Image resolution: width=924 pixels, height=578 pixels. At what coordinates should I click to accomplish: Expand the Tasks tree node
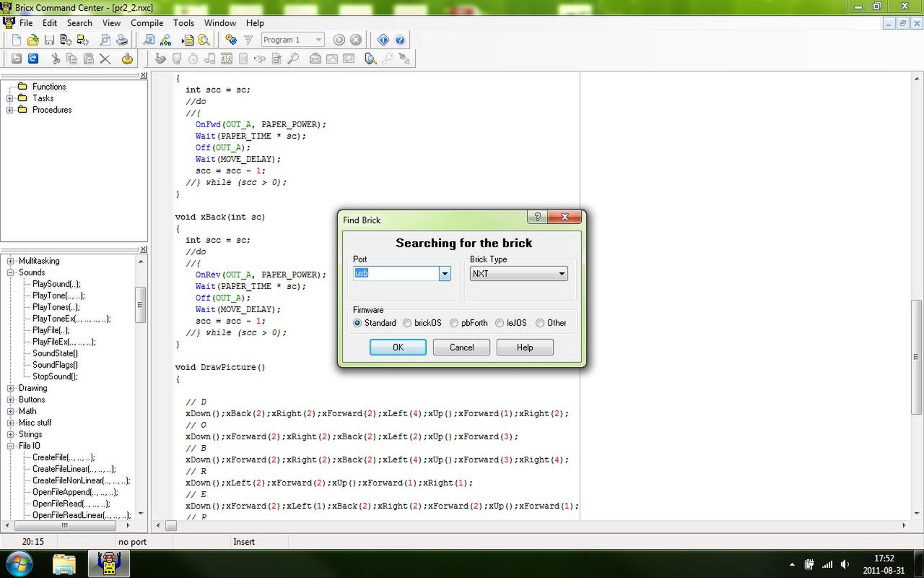pos(10,98)
